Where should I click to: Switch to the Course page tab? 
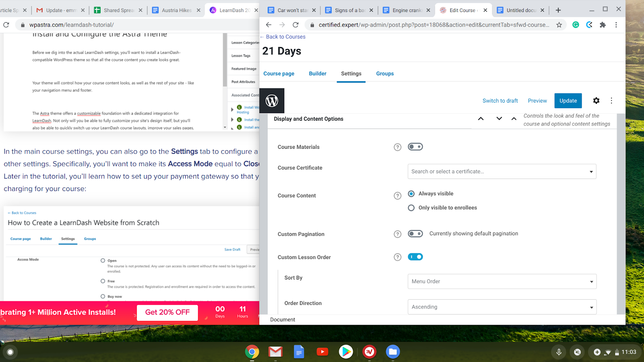pyautogui.click(x=279, y=74)
